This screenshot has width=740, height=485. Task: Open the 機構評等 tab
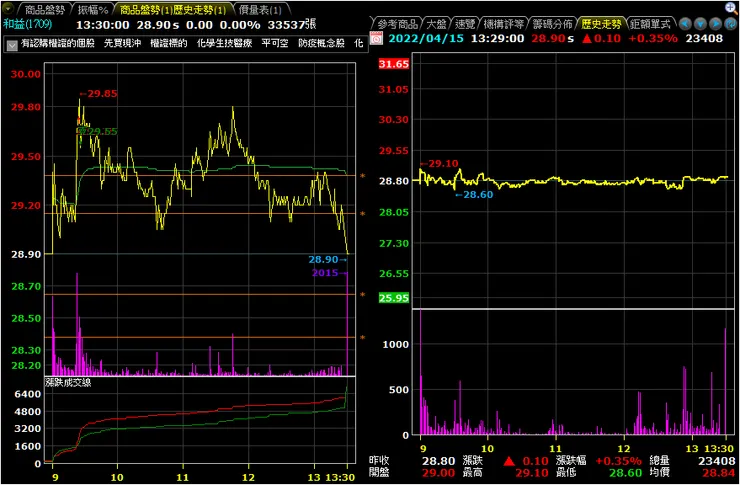(x=504, y=24)
